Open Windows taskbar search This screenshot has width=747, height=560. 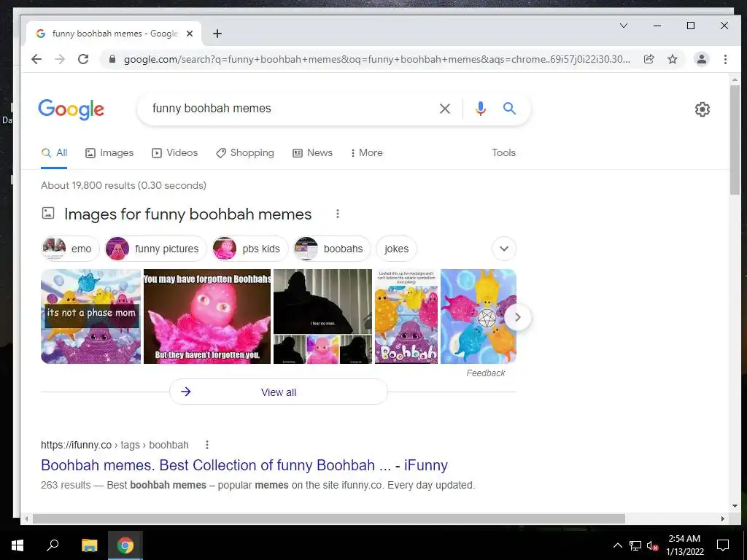tap(53, 545)
